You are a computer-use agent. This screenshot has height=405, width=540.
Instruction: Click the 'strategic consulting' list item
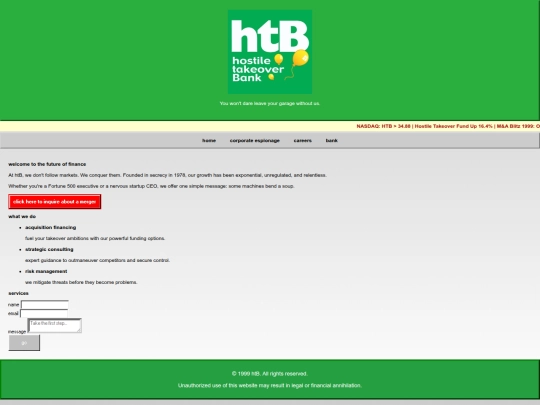(x=49, y=249)
